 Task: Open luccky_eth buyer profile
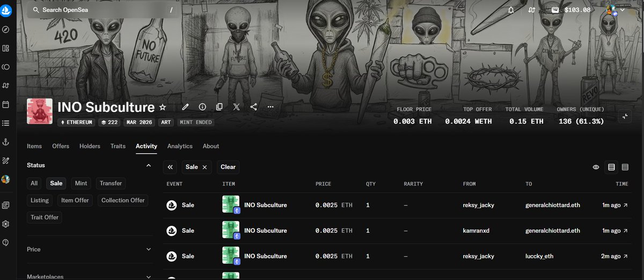point(539,256)
